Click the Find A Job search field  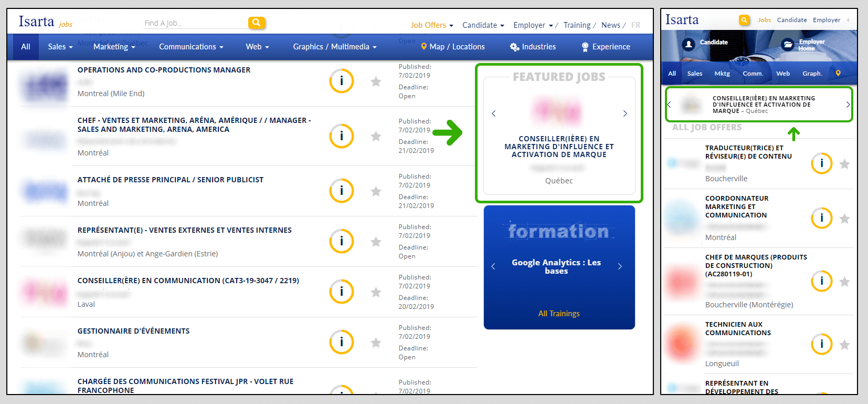pos(194,23)
